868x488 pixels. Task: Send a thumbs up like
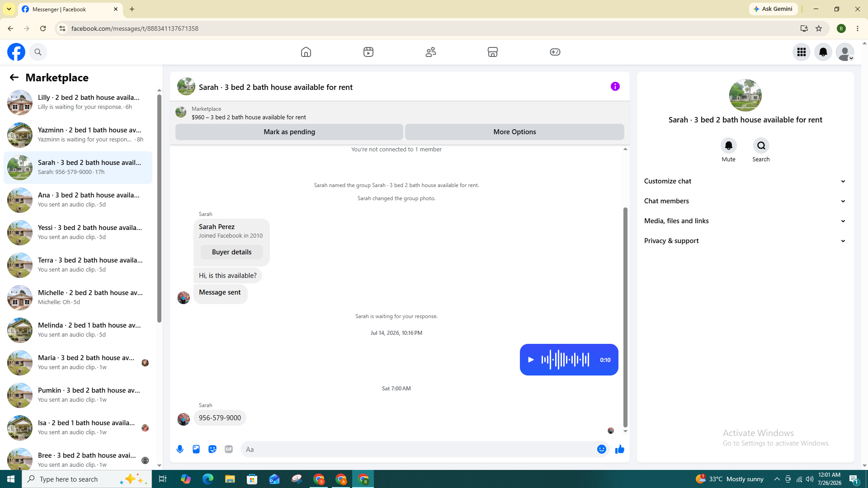(x=620, y=450)
